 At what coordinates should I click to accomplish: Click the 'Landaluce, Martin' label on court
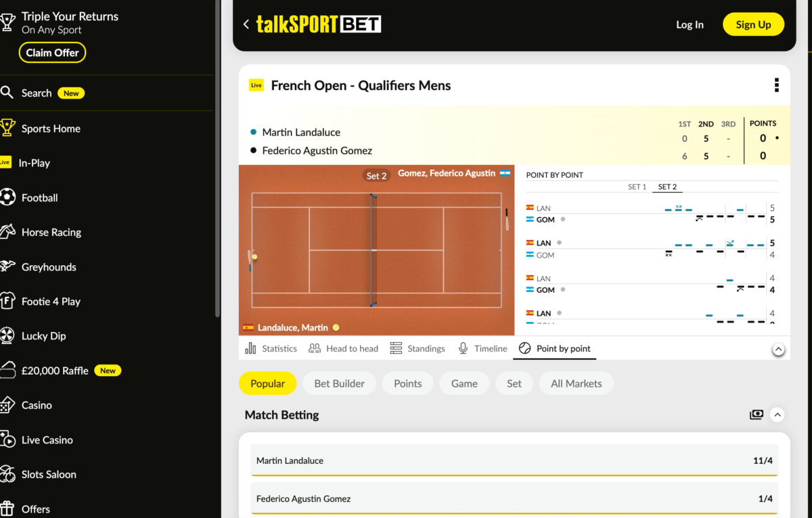pos(292,327)
